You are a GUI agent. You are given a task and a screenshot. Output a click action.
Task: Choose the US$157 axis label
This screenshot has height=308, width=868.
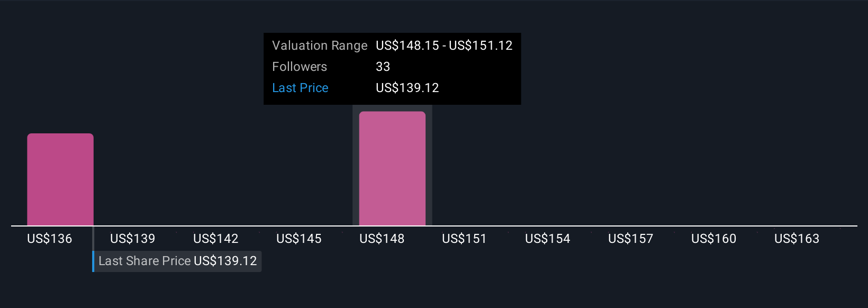630,239
